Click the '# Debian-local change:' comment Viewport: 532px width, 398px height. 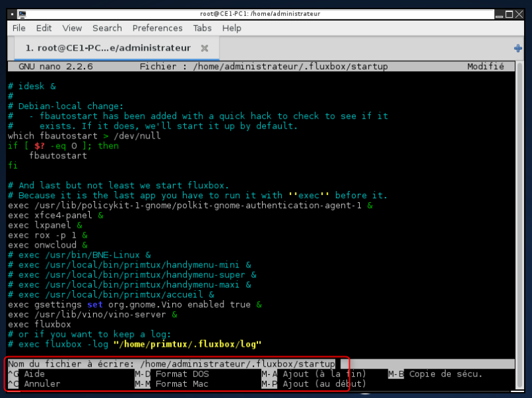pos(66,106)
